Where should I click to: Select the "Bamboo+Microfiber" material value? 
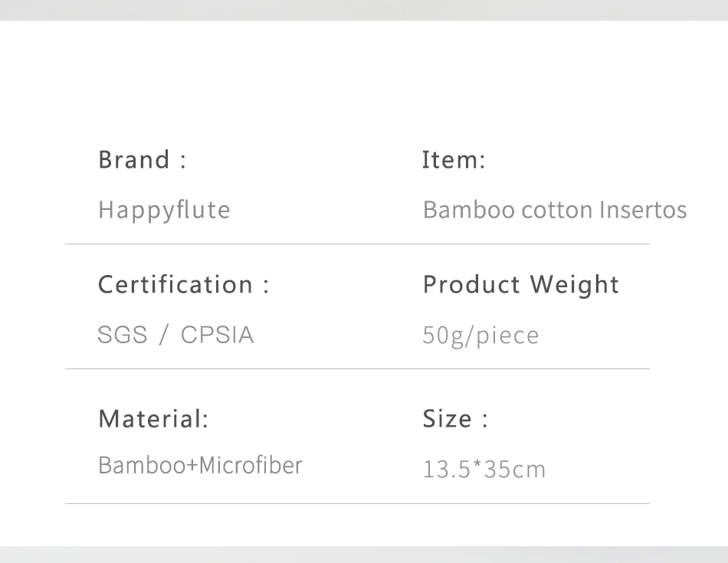200,465
